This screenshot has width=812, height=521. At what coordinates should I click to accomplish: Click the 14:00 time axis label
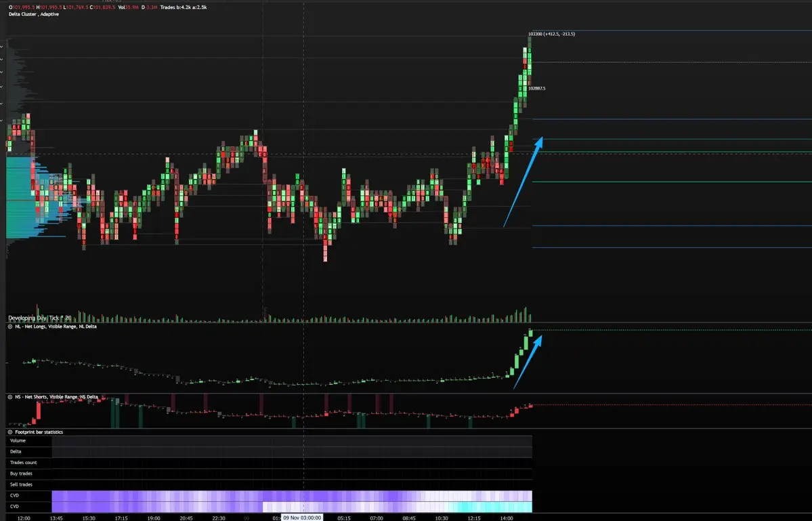point(507,518)
